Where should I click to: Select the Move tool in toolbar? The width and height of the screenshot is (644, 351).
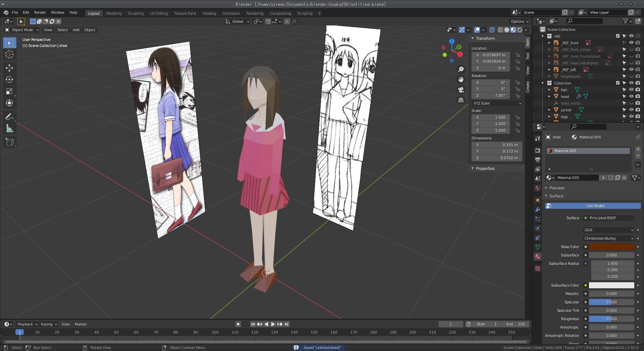tap(9, 68)
